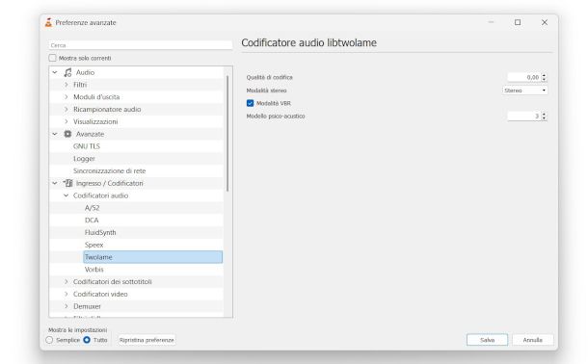The height and width of the screenshot is (364, 588).
Task: Expand the Filtri tree node
Action: pos(66,85)
